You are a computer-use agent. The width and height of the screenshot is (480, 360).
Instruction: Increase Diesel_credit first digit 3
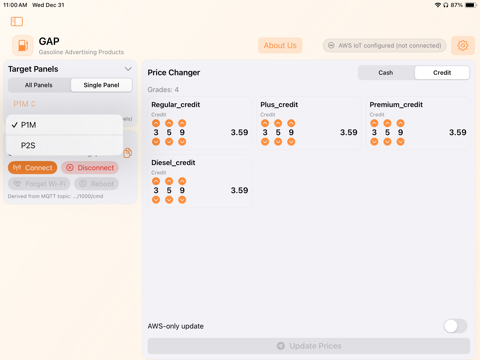click(x=156, y=181)
